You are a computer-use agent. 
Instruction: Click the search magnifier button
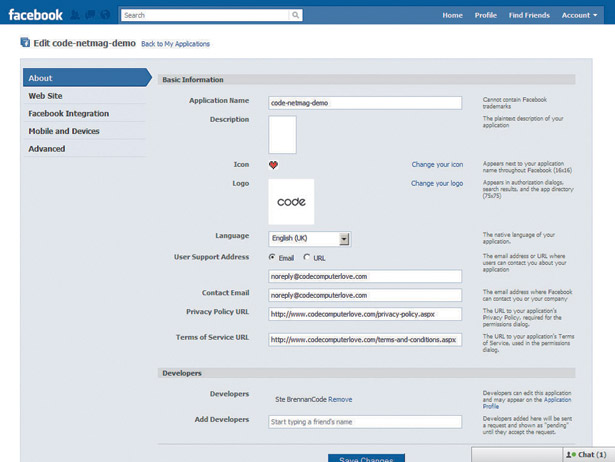pyautogui.click(x=295, y=15)
